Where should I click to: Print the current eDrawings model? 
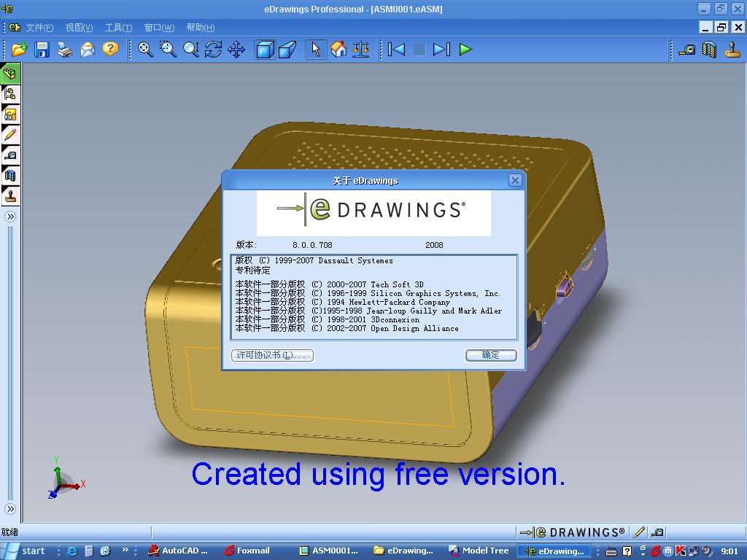coord(65,50)
